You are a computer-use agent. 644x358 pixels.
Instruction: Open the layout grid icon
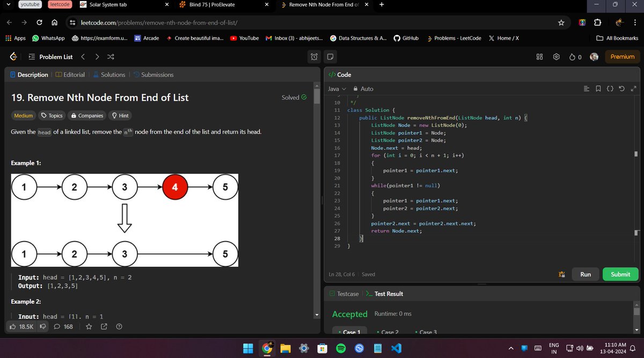(540, 56)
